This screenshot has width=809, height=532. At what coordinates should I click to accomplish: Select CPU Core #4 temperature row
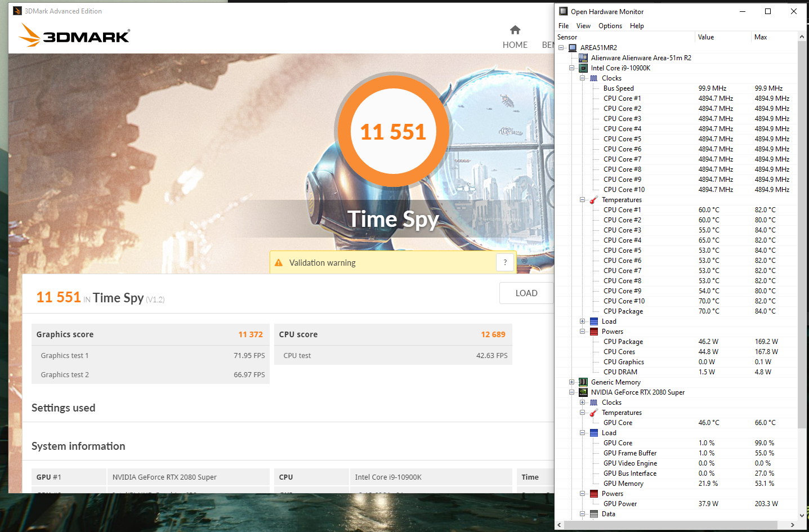[677, 240]
